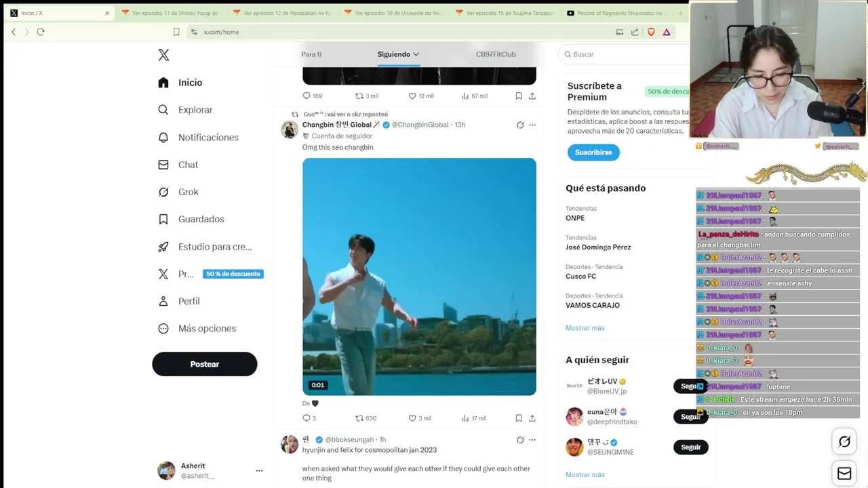The image size is (868, 488).
Task: Open floating messages envelope button
Action: click(844, 474)
